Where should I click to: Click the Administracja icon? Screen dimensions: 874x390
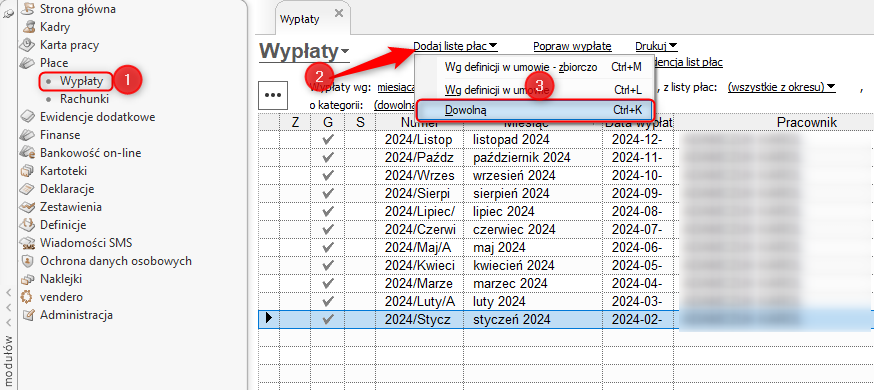tap(27, 315)
